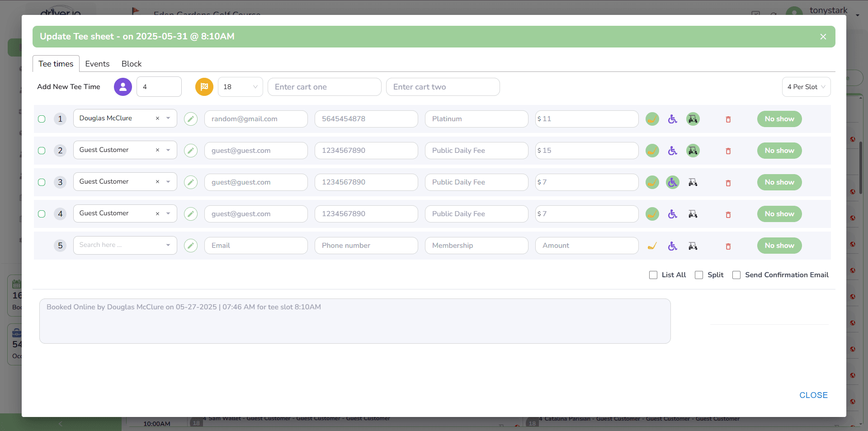
Task: Open the row 5 player search dropdown
Action: point(125,245)
